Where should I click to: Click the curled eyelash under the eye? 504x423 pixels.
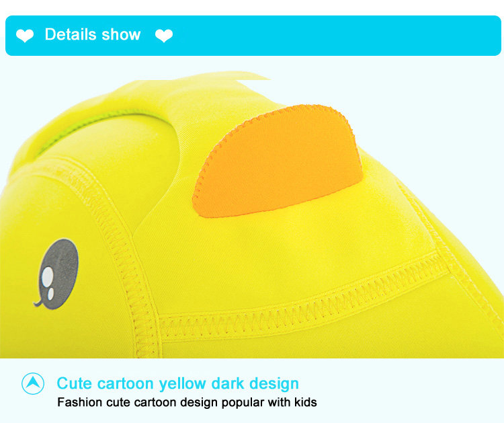click(38, 303)
